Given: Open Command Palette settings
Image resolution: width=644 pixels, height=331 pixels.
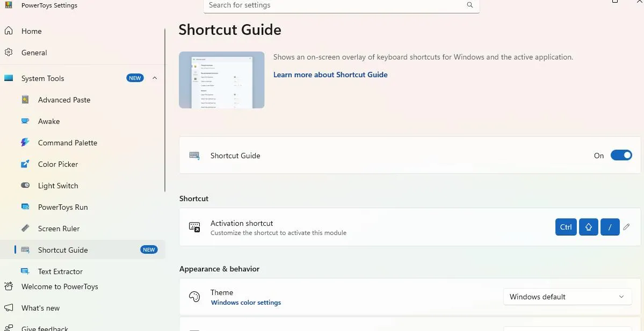Looking at the screenshot, I should tap(82, 142).
